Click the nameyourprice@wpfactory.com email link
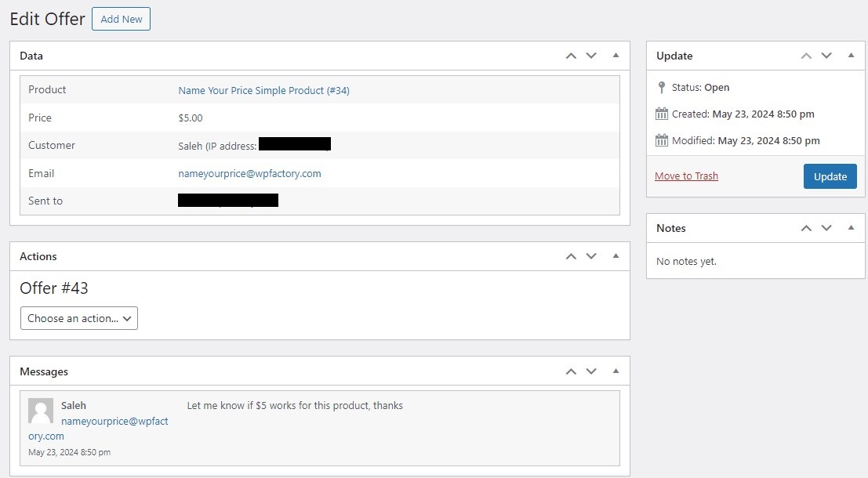This screenshot has width=868, height=478. (249, 173)
